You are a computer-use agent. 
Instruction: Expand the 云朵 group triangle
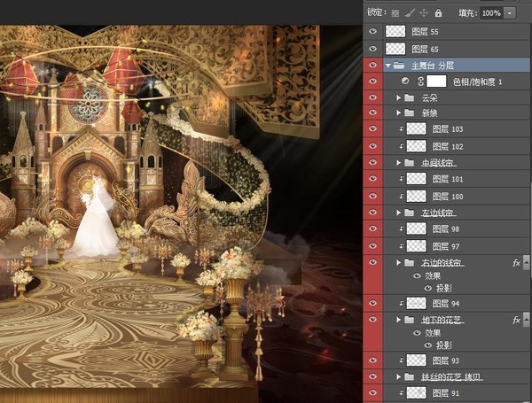click(x=399, y=97)
